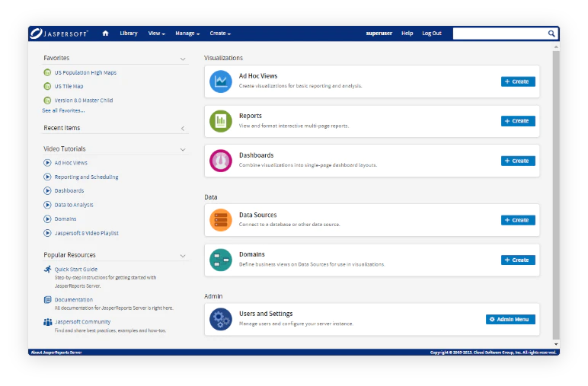Screen dimensions: 588x386
Task: Collapse the Video Tutorials section chevron
Action: 183,149
